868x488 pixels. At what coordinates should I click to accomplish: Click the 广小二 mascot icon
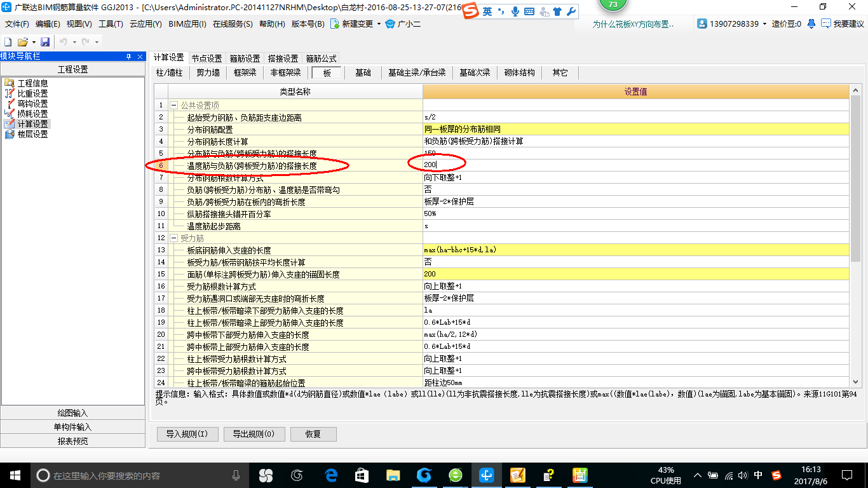tap(390, 24)
